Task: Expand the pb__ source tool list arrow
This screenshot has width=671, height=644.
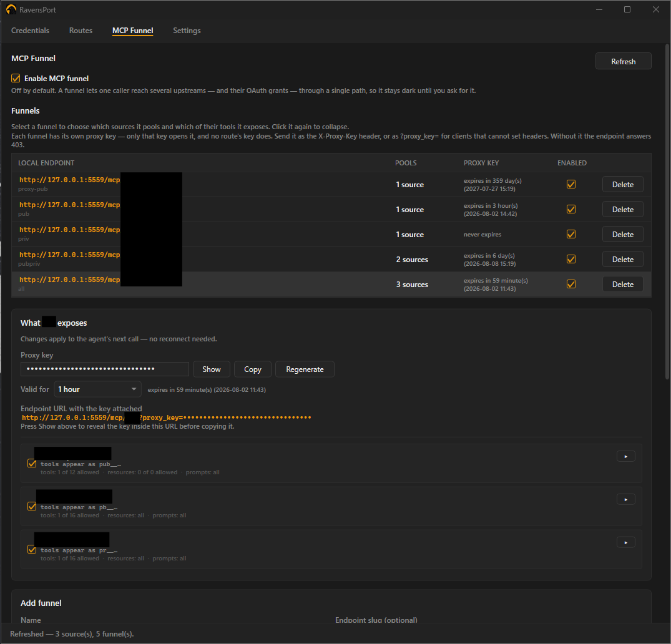Action: 625,499
